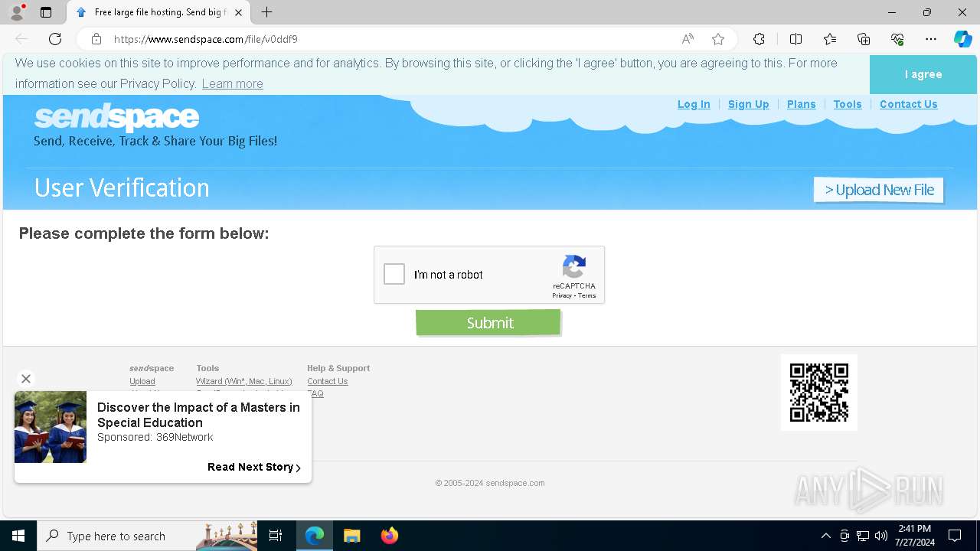The width and height of the screenshot is (980, 551).
Task: Close the sponsored ad popup
Action: [x=26, y=379]
